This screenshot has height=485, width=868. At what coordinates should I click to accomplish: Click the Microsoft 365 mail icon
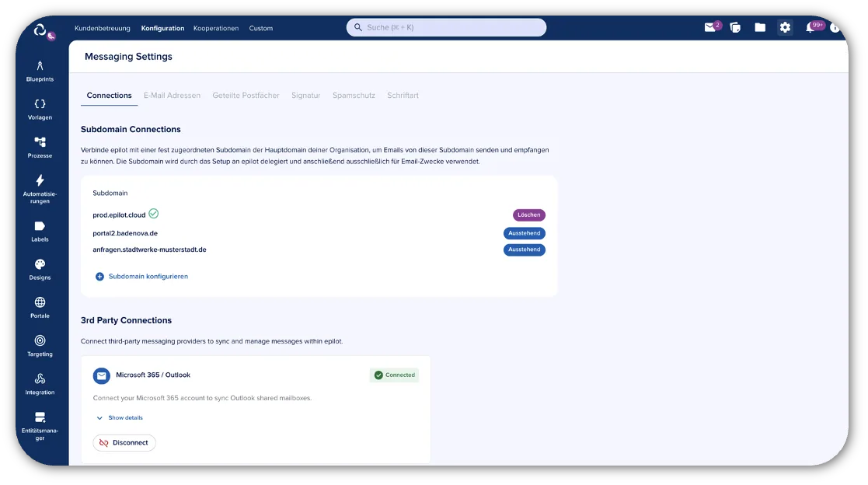101,376
